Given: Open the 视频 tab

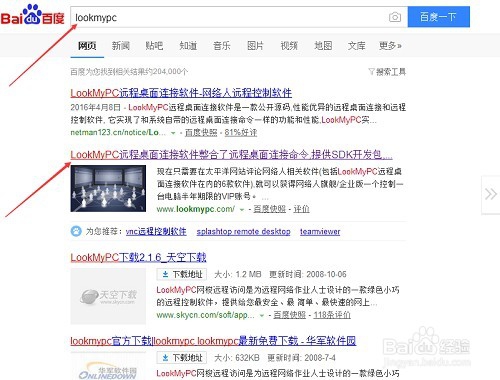Looking at the screenshot, I should point(289,46).
